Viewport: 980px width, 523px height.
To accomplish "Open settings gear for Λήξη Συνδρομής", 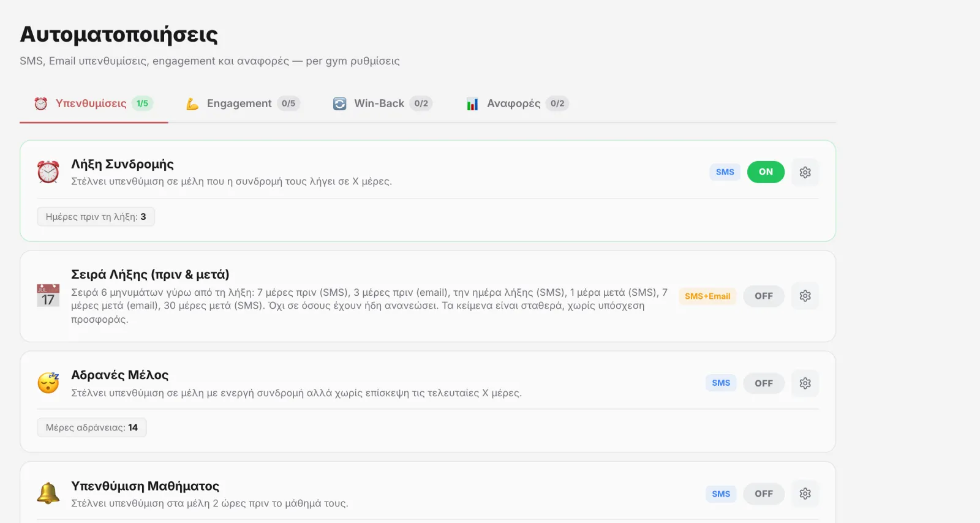I will 805,172.
